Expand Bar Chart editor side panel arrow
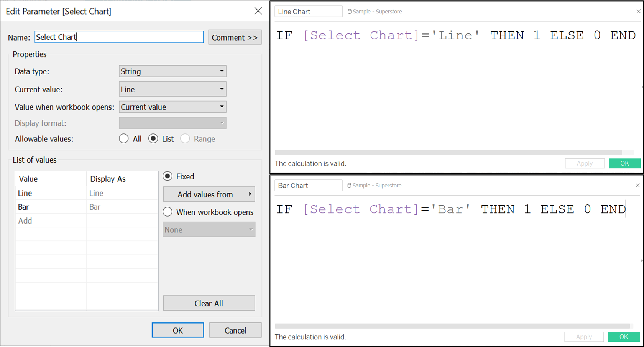Screen dimensions: 644x347 click(x=642, y=261)
